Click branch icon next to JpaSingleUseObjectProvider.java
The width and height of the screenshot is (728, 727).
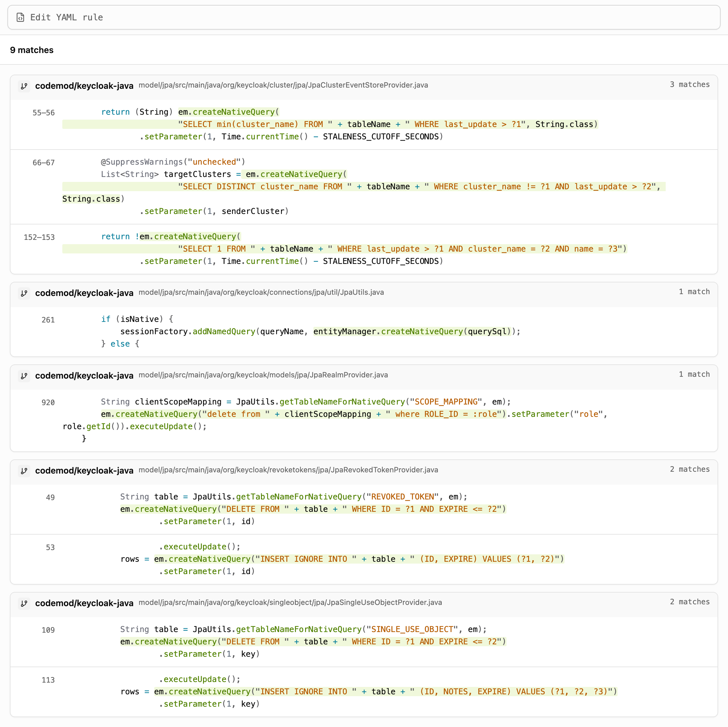tap(24, 603)
